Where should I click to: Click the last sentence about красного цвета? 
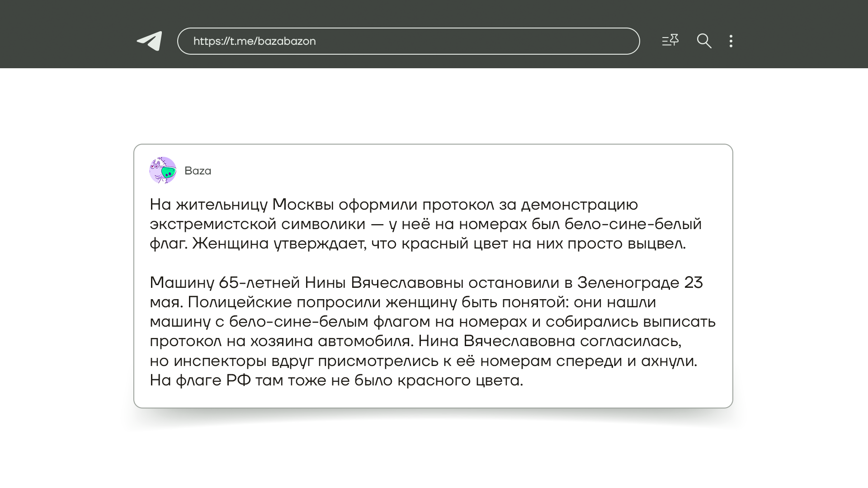pyautogui.click(x=336, y=380)
